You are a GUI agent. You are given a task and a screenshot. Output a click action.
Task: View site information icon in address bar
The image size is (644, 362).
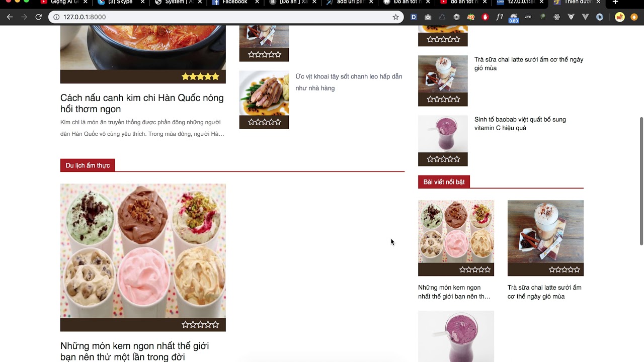pyautogui.click(x=56, y=17)
